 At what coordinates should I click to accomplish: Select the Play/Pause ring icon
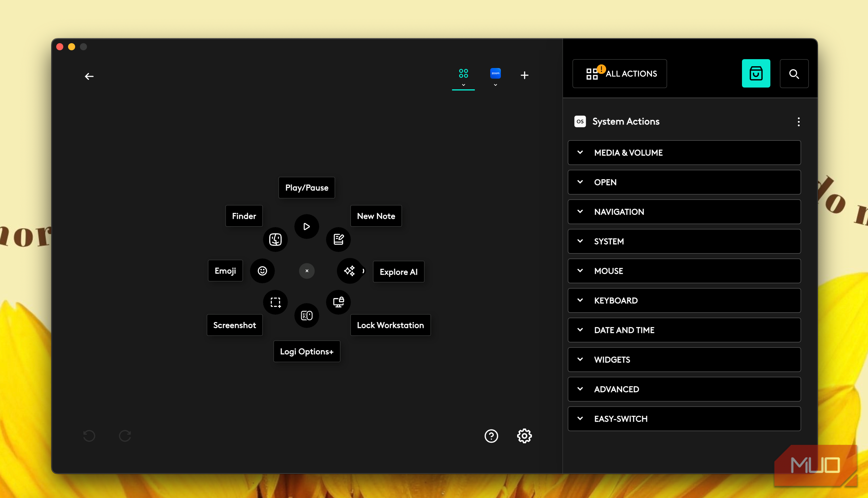[x=306, y=227]
